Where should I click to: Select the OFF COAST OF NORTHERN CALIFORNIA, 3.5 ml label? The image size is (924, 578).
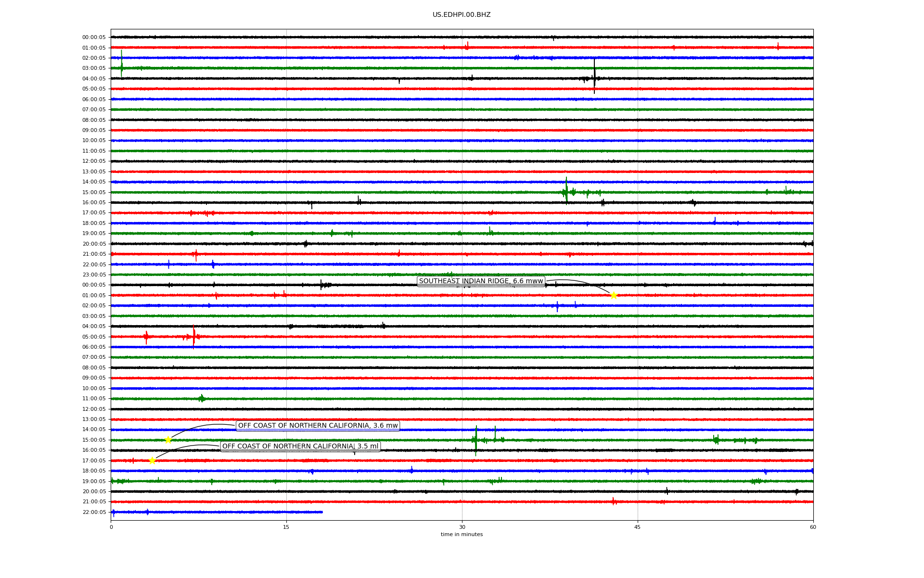[300, 447]
